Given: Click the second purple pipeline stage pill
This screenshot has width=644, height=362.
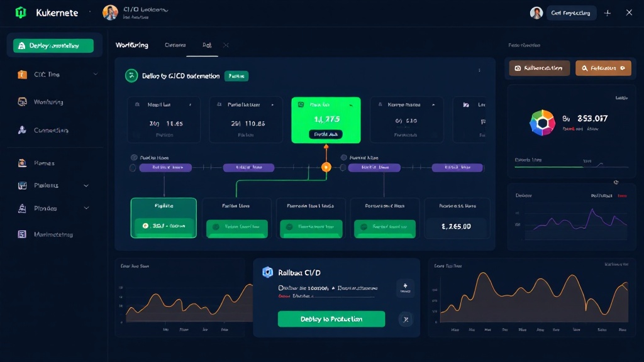Looking at the screenshot, I should (x=248, y=167).
